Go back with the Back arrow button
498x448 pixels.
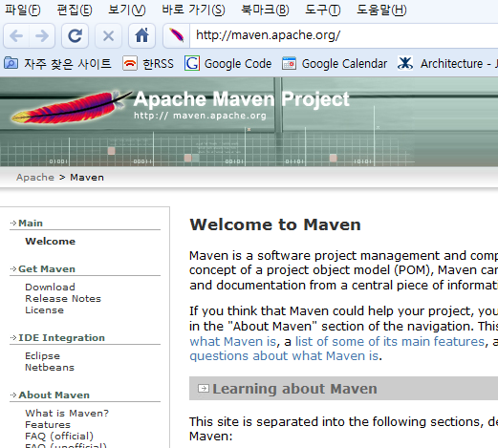tap(16, 36)
